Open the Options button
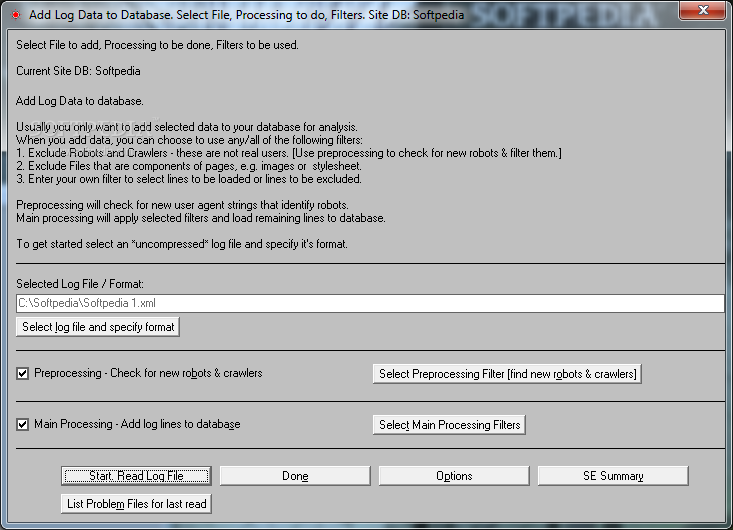733x530 pixels. [x=454, y=476]
